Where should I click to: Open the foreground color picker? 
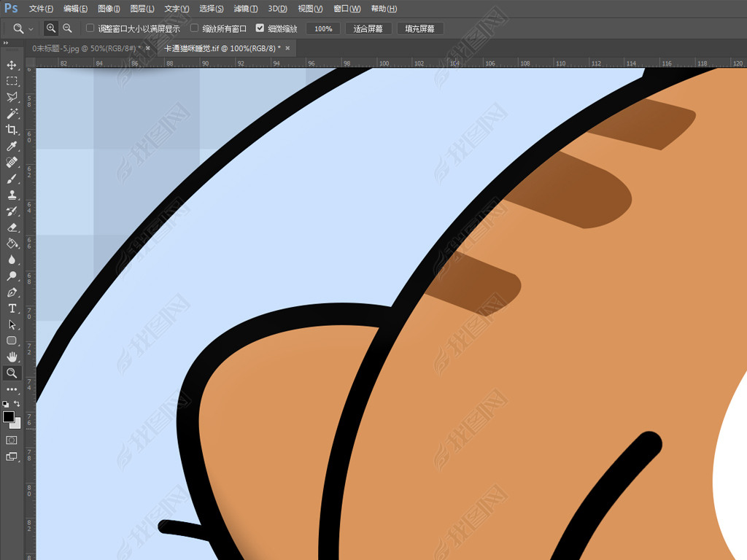coord(8,416)
